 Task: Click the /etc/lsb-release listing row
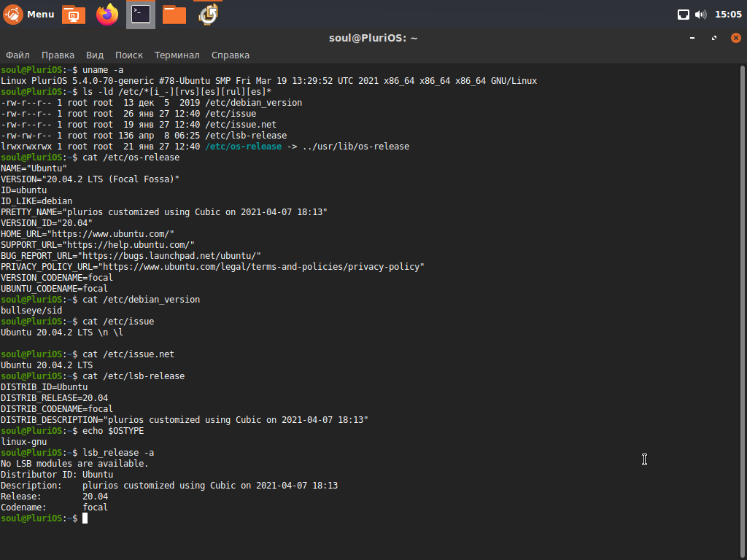(x=144, y=136)
